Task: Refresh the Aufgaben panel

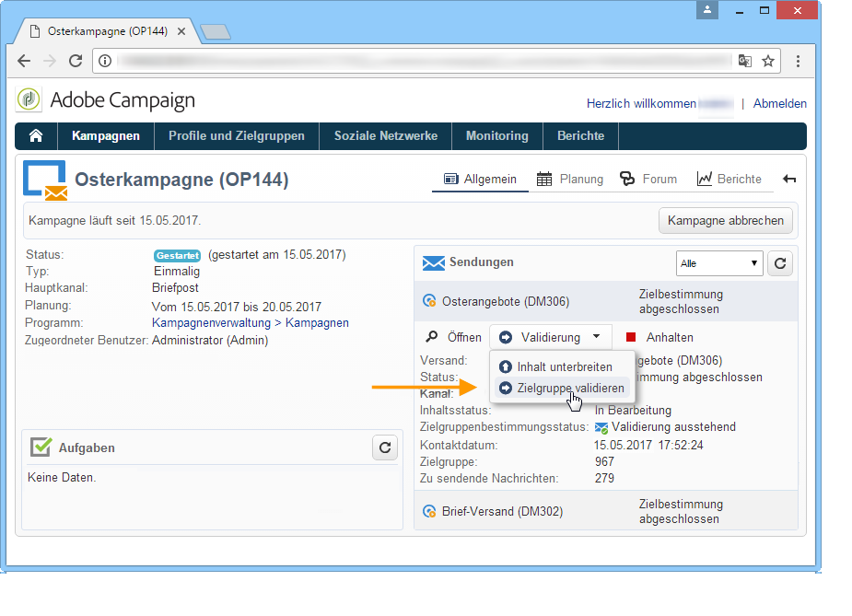Action: [x=385, y=447]
